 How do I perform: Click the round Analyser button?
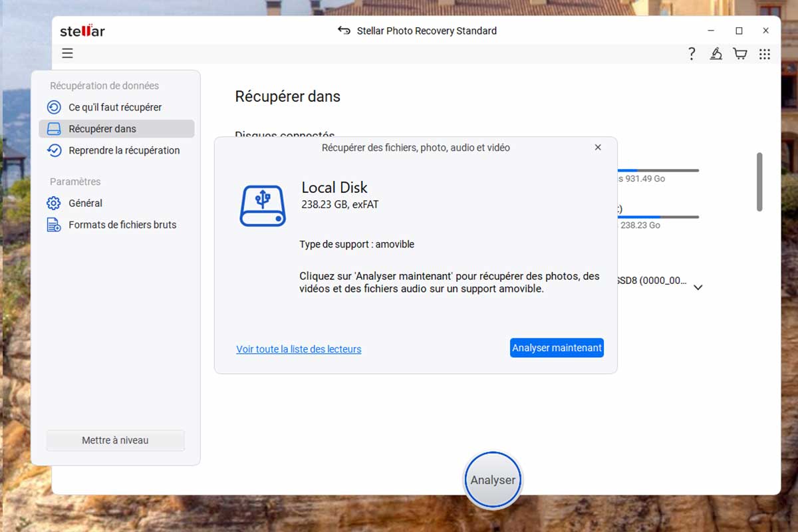pos(493,480)
